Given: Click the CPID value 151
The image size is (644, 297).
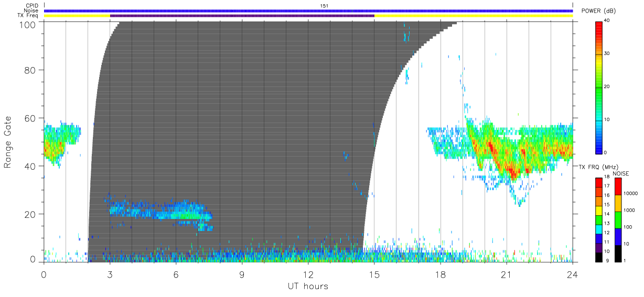Looking at the screenshot, I should pyautogui.click(x=324, y=6).
